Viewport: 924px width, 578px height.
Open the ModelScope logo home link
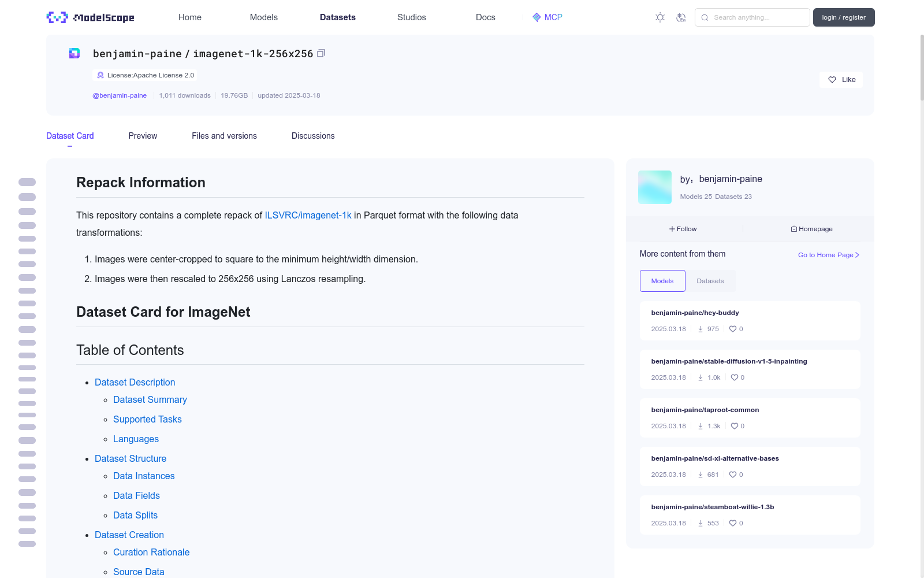tap(90, 17)
